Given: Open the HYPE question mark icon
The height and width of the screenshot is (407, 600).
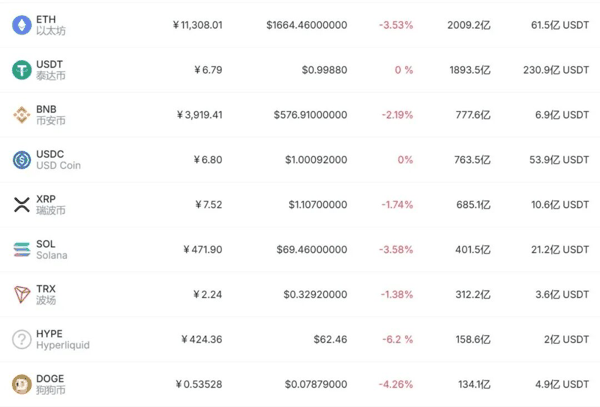Looking at the screenshot, I should pos(22,339).
